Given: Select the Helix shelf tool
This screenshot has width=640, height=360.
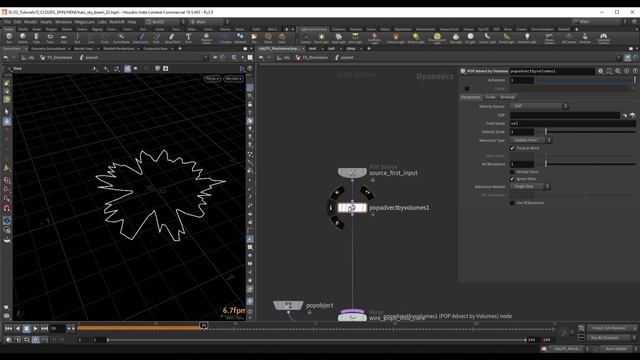Looking at the screenshot, I should point(282,38).
